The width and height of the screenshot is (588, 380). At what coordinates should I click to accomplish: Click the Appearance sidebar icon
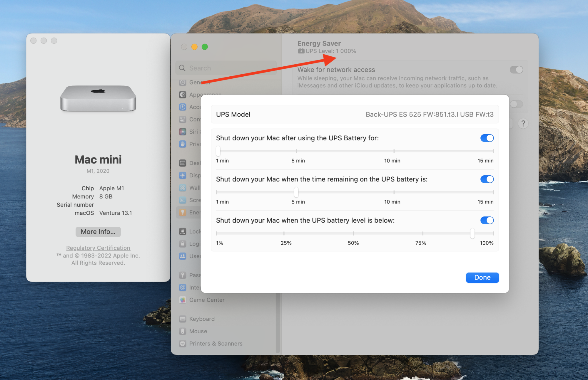pos(183,95)
